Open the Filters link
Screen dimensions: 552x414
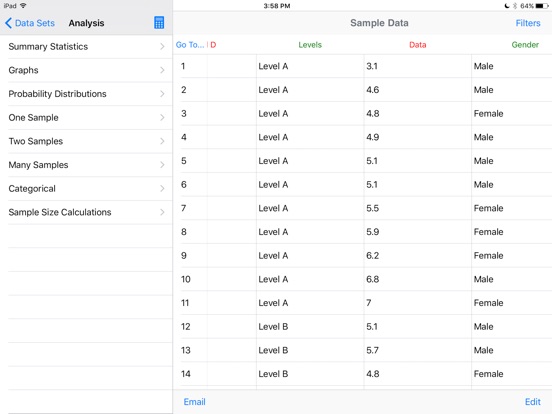tap(528, 23)
